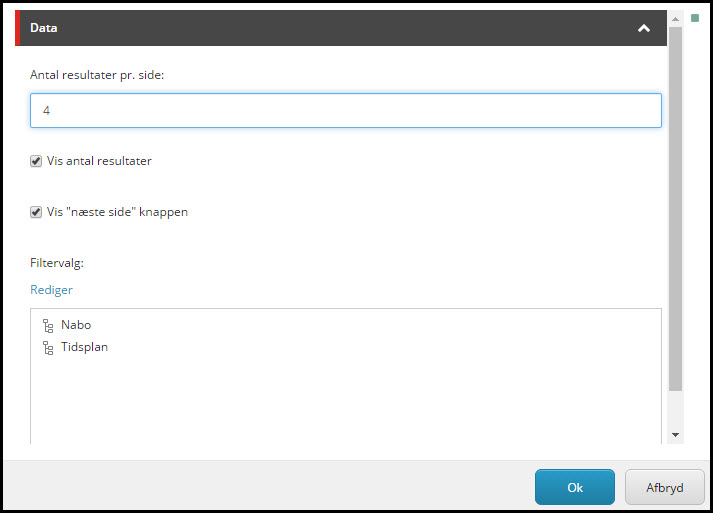Open the Rediger link for filter choices
The width and height of the screenshot is (713, 513).
pyautogui.click(x=51, y=290)
